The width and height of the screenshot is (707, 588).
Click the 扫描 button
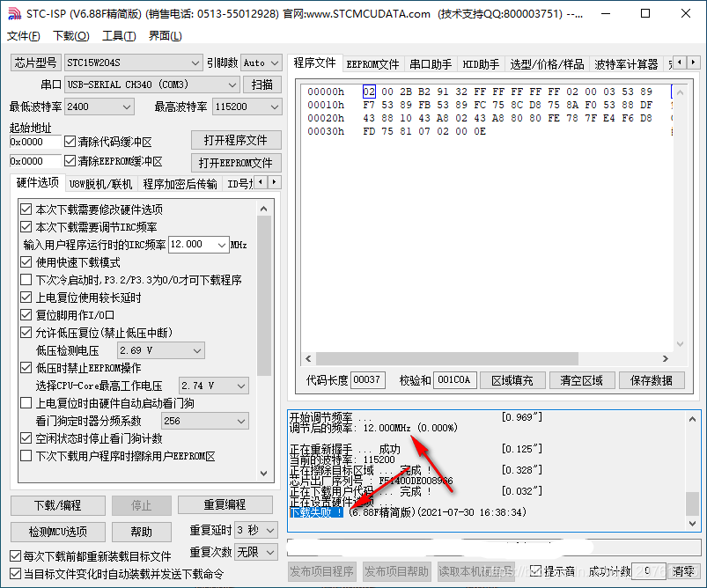[x=262, y=85]
